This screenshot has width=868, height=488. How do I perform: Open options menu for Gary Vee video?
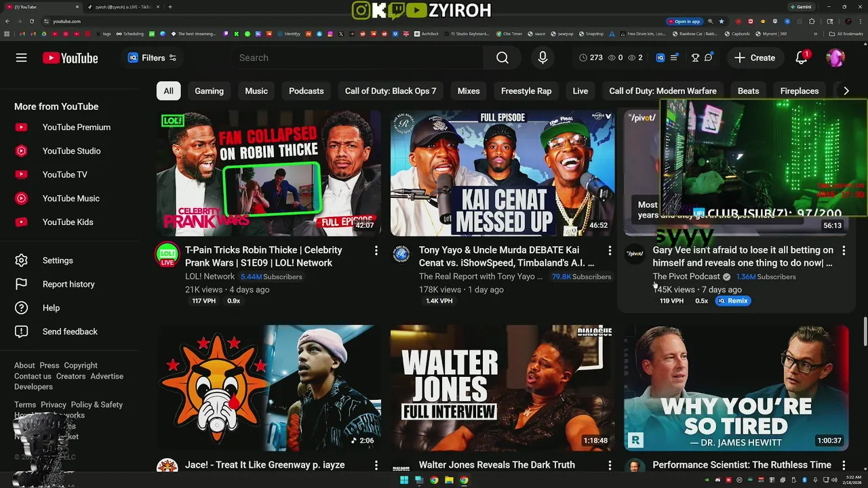844,251
